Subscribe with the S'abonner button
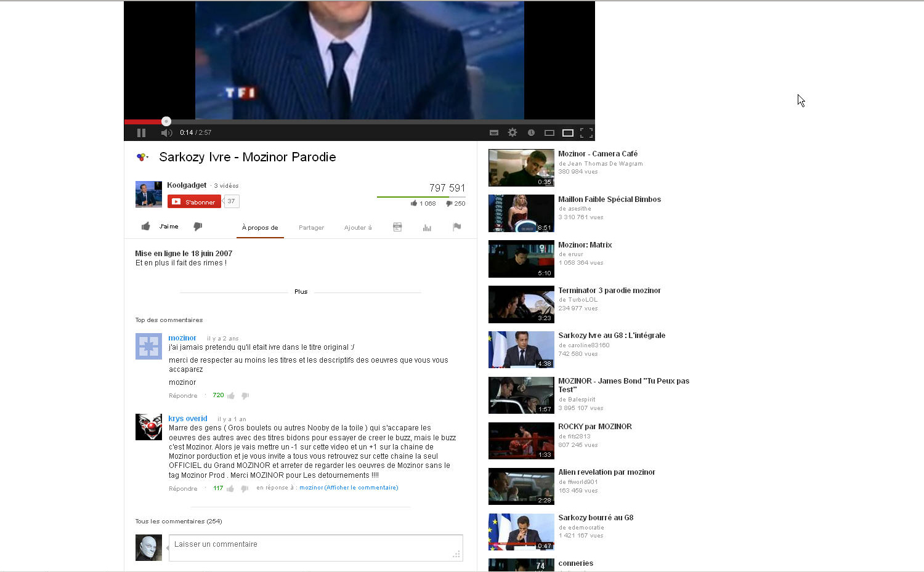924x572 pixels. point(194,202)
